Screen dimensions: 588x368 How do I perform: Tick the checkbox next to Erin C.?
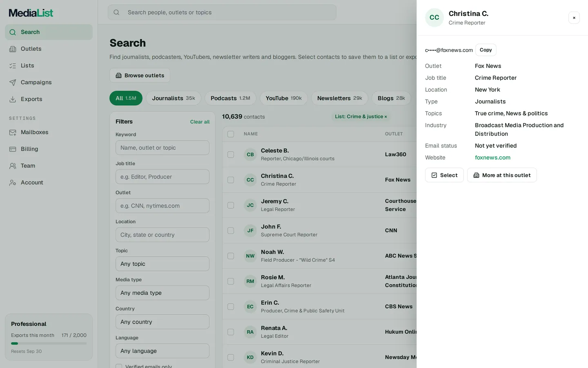pos(231,307)
